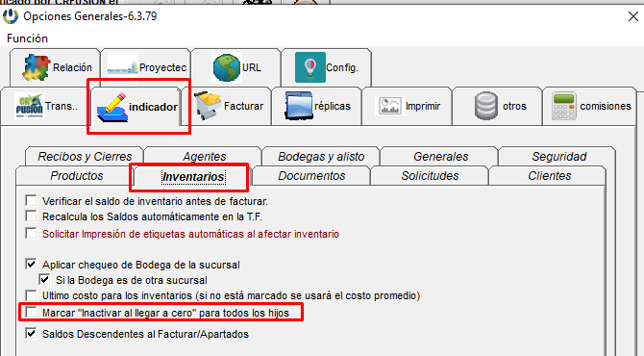Select the Generales tab

440,157
